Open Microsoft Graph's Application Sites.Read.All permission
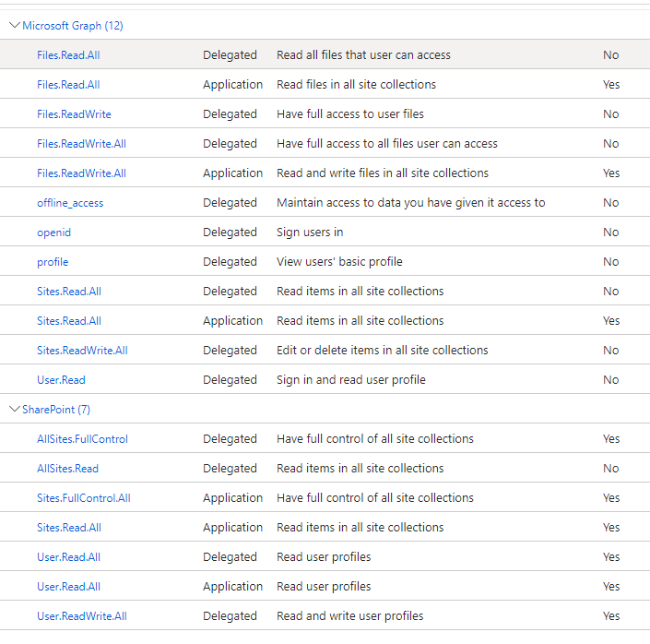The width and height of the screenshot is (650, 644). click(x=69, y=321)
